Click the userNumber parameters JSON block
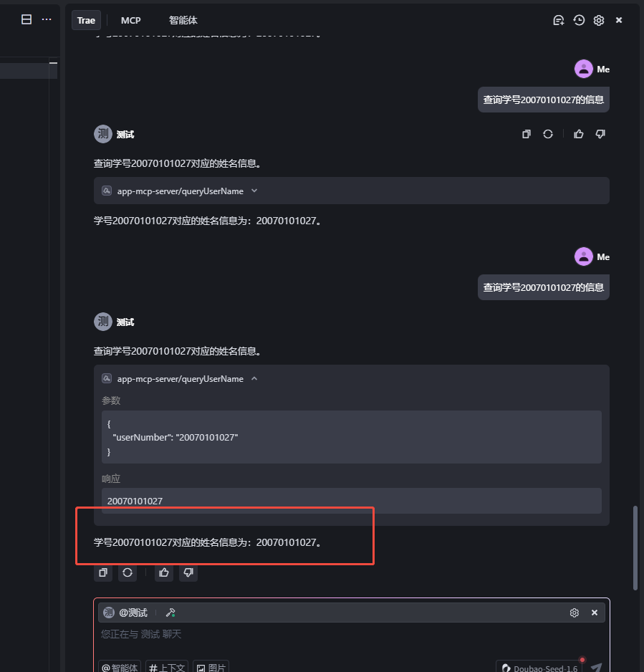Viewport: 644px width, 672px height. 351,437
